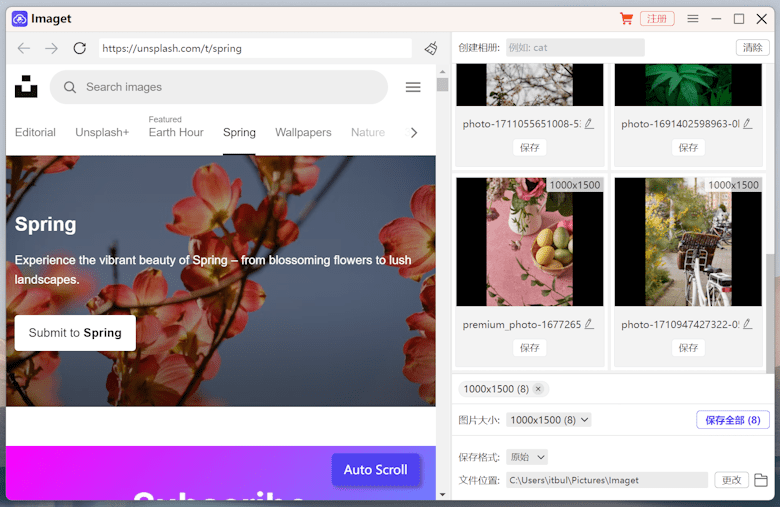Viewport: 780px width, 507px height.
Task: Save the photo-1711055651008 image
Action: pyautogui.click(x=530, y=147)
